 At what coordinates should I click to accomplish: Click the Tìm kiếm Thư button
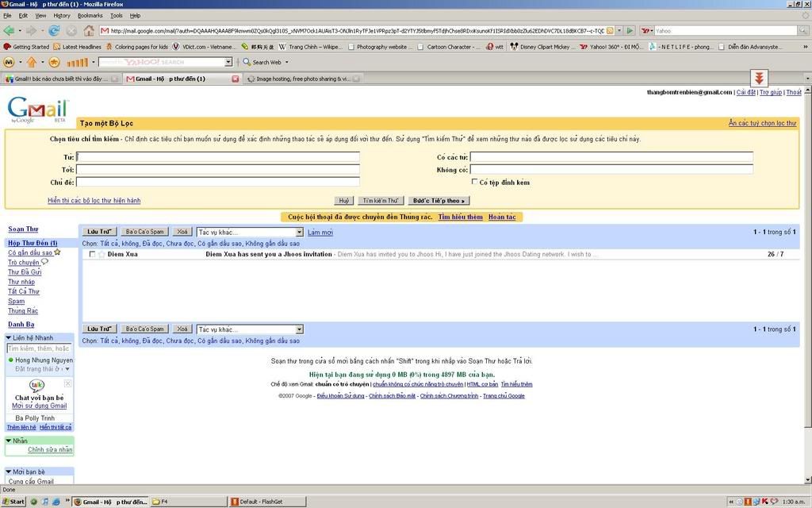pyautogui.click(x=380, y=201)
